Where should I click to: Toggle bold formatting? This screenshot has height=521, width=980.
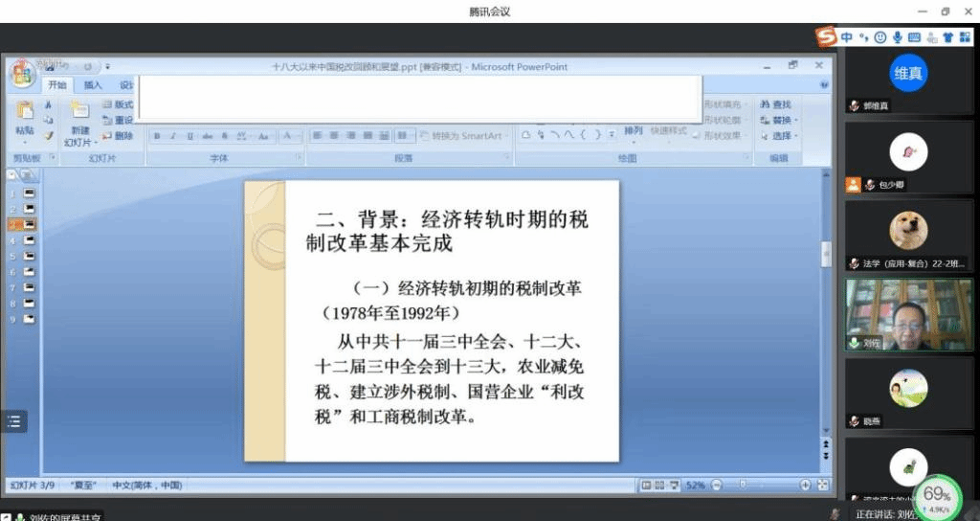point(158,136)
